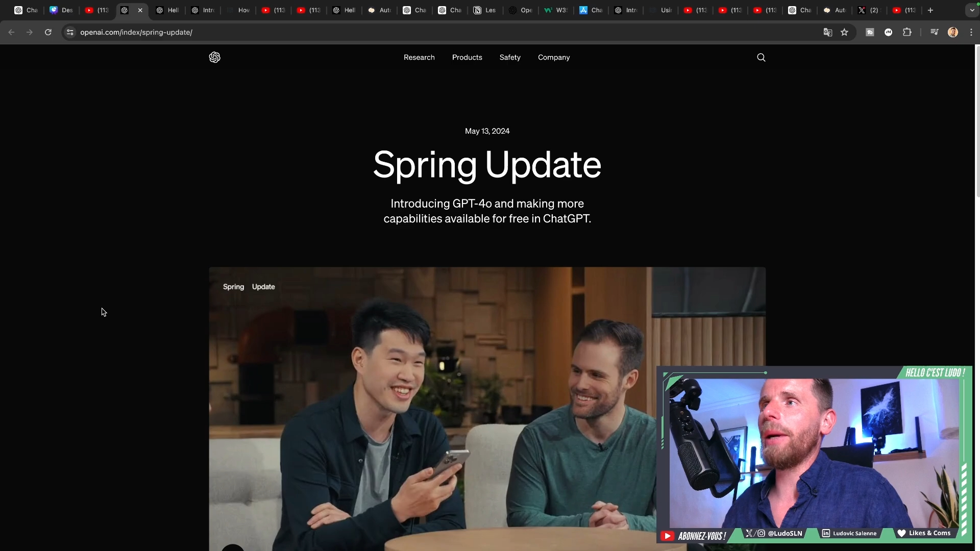Image resolution: width=980 pixels, height=551 pixels.
Task: Switch to the Notion 'Les' tab
Action: (x=485, y=10)
